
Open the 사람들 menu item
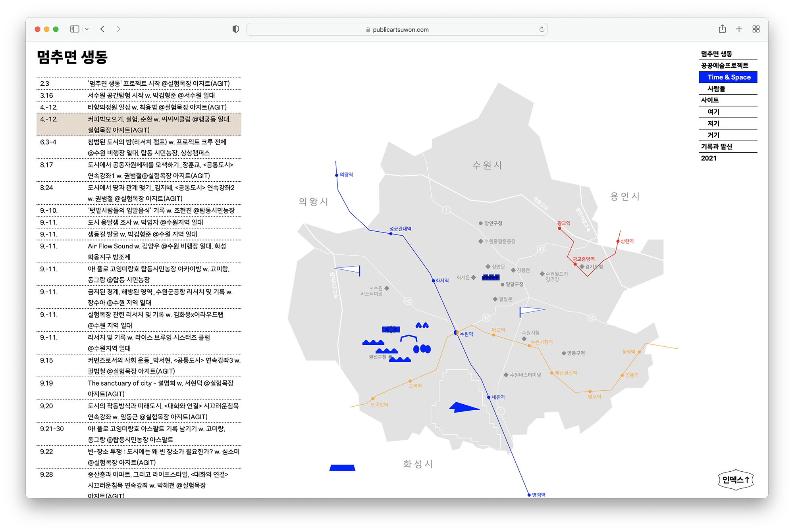pyautogui.click(x=716, y=89)
